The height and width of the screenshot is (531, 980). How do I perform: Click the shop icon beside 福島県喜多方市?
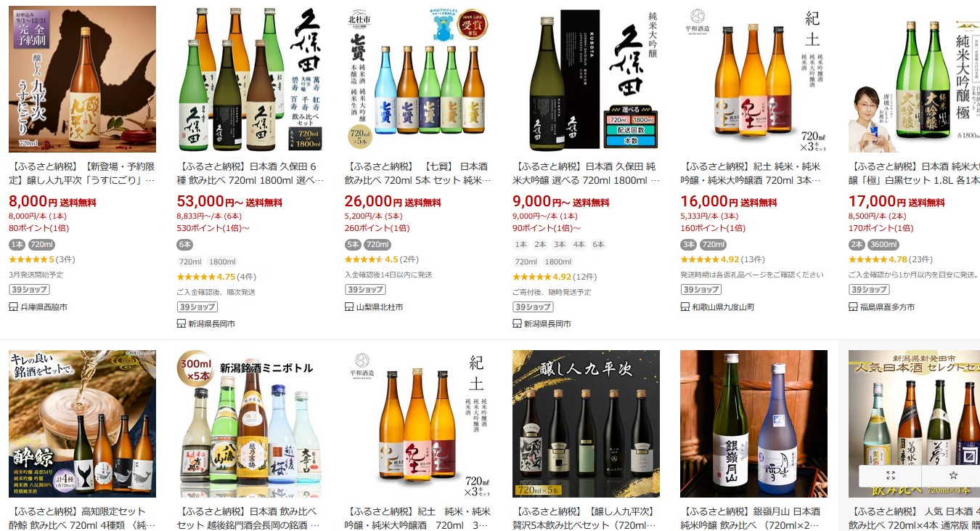pos(853,307)
